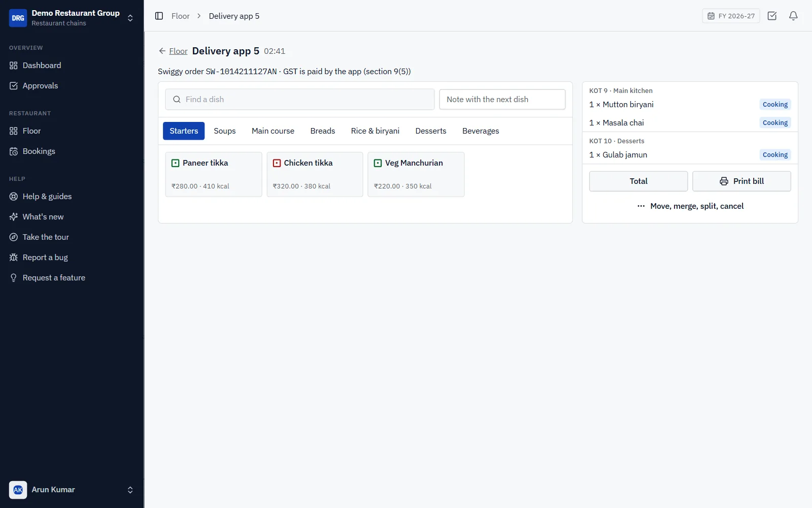This screenshot has width=812, height=508.
Task: Open Move, merge, split, cancel options
Action: click(690, 206)
